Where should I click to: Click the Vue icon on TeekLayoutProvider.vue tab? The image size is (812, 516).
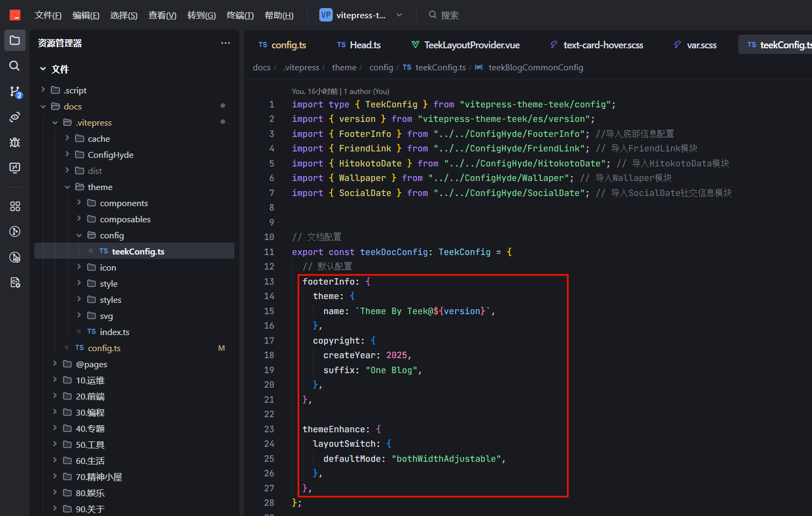point(415,45)
